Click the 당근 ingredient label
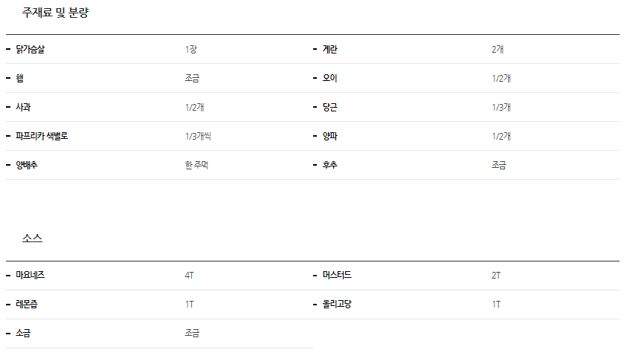The width and height of the screenshot is (624, 364). 330,107
